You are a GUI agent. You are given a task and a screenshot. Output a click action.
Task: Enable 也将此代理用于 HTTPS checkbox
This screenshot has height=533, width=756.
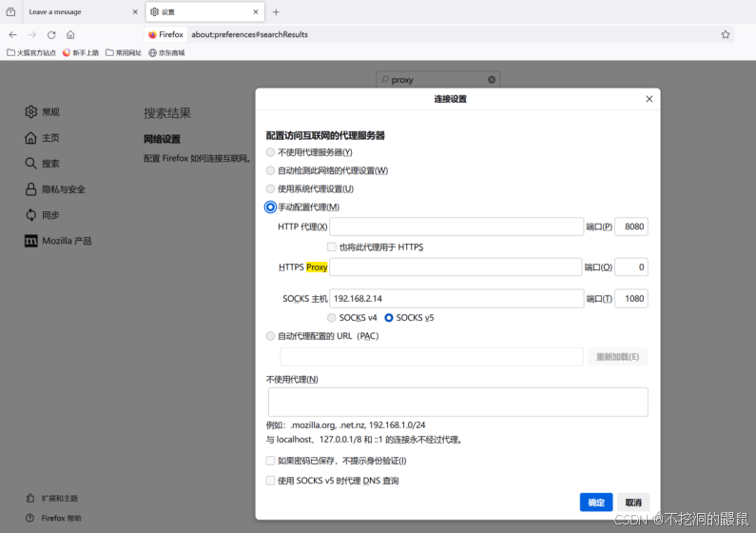(332, 247)
